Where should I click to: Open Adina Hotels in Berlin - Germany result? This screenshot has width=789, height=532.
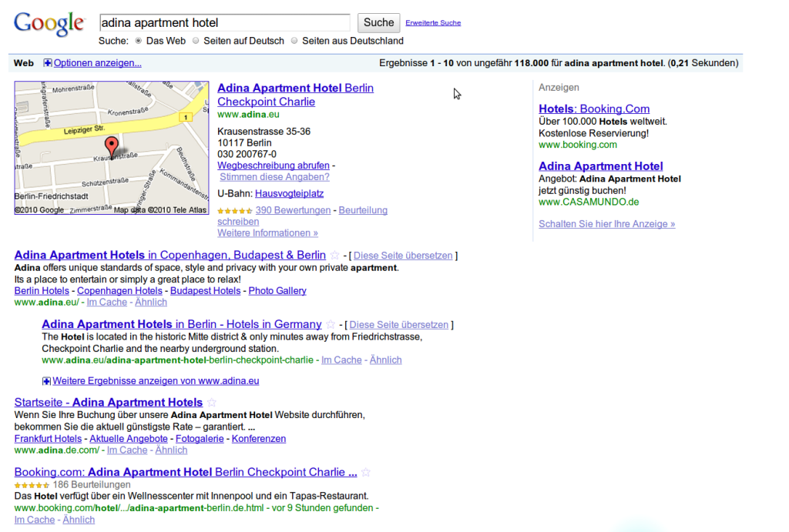coord(182,324)
